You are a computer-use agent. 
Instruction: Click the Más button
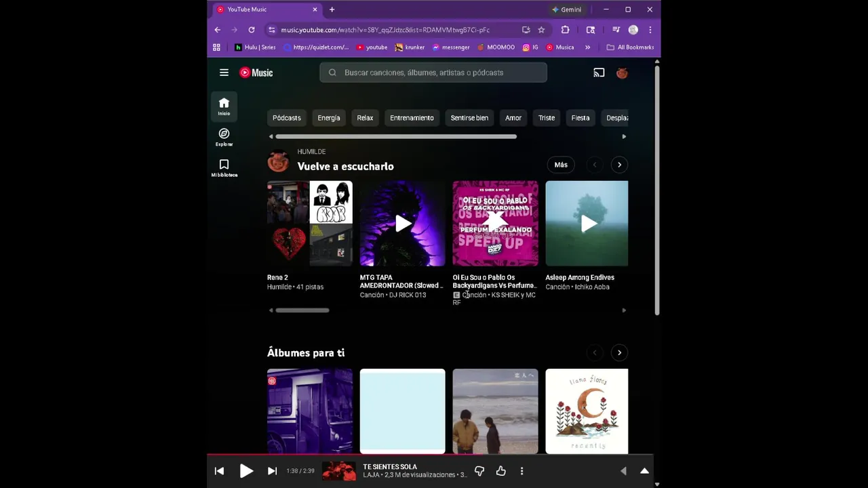coord(561,165)
